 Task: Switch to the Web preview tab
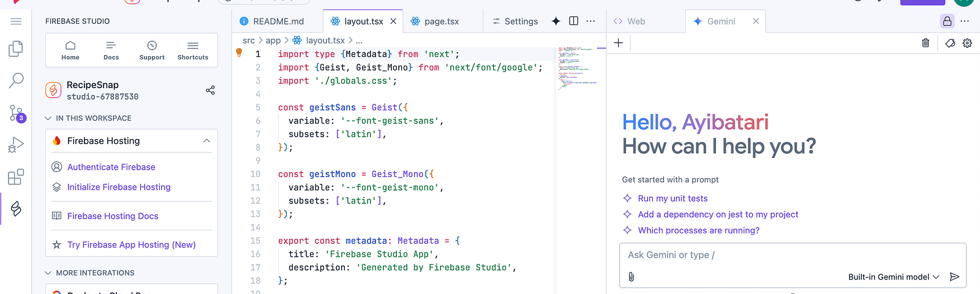coord(630,21)
